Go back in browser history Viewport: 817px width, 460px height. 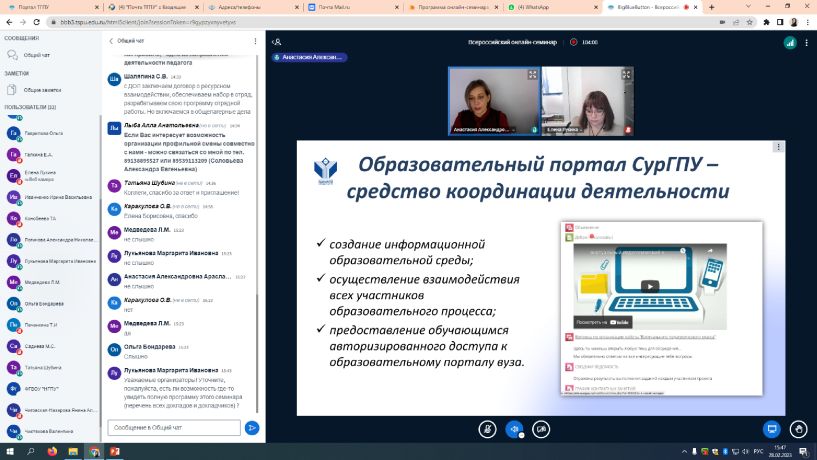pos(9,22)
